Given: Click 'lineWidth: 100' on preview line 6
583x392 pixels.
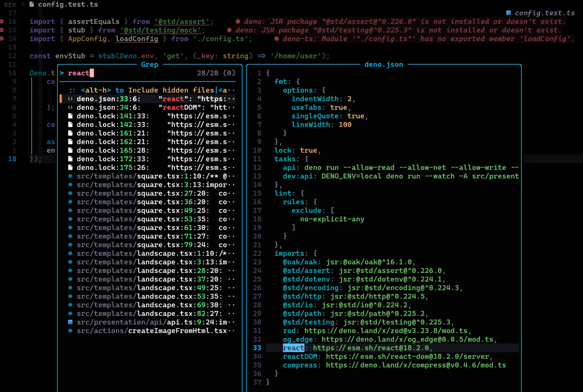Looking at the screenshot, I should pyautogui.click(x=321, y=125).
